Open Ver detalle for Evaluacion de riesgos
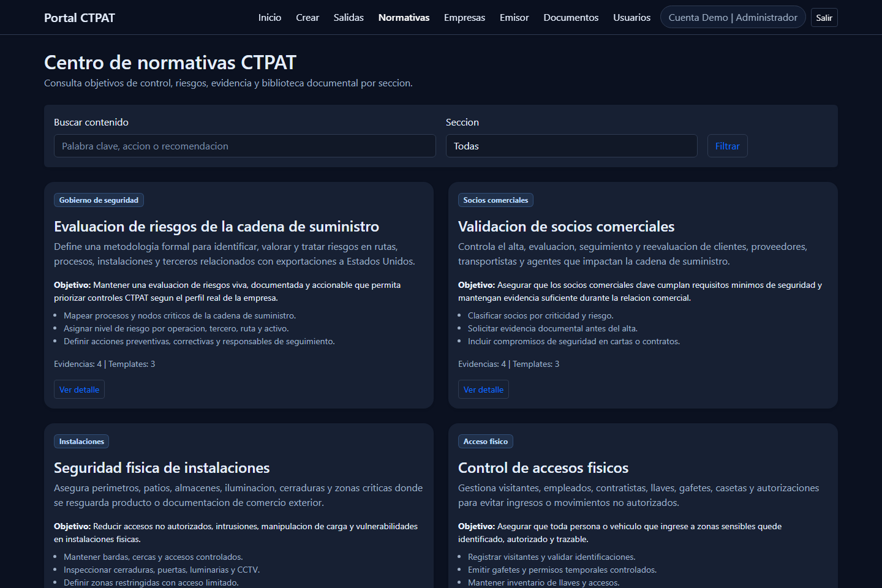The image size is (882, 588). [79, 390]
